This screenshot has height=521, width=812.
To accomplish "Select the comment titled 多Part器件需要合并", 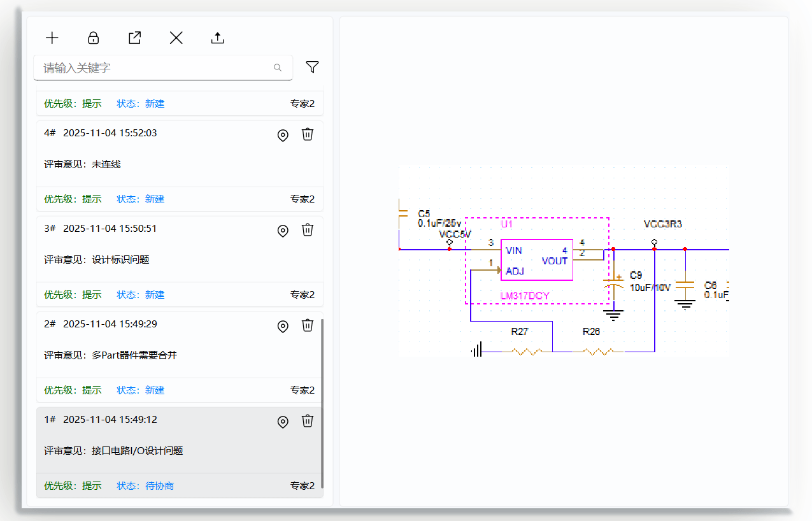I will coord(134,355).
